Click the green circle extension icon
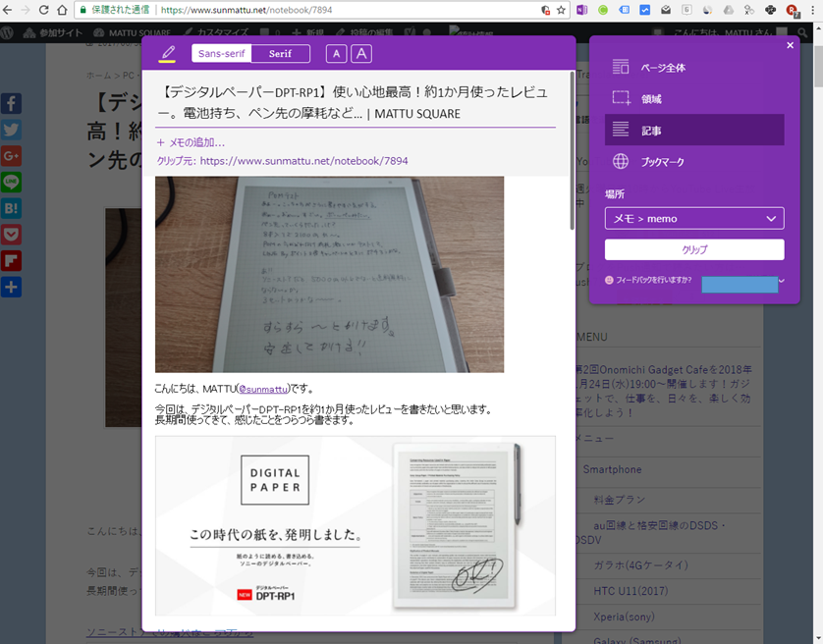Image resolution: width=823 pixels, height=644 pixels. coord(603,10)
